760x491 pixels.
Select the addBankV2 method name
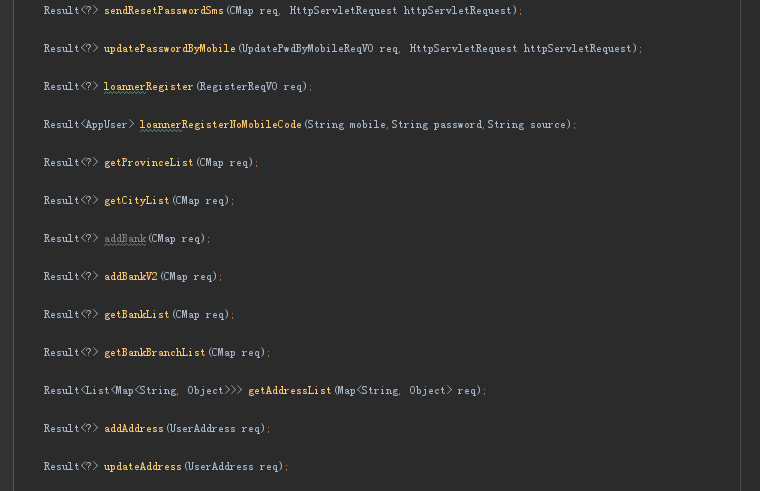131,277
